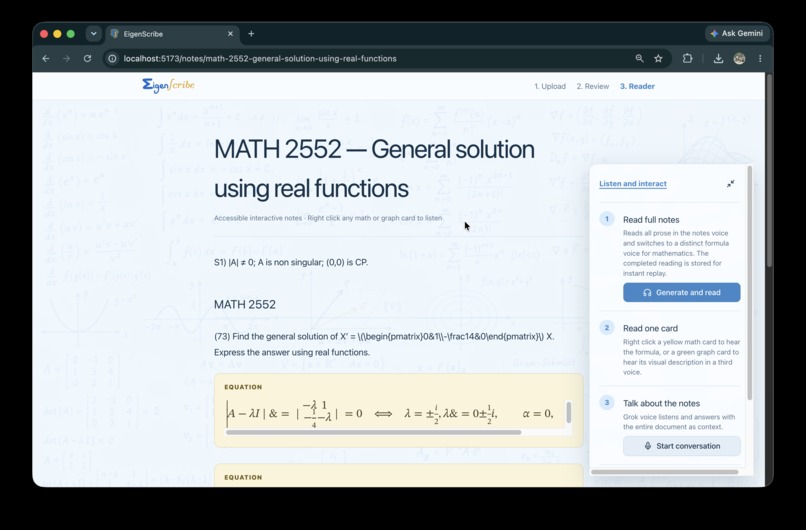806x530 pixels.
Task: Click the Talk about the notes heading
Action: 661,404
